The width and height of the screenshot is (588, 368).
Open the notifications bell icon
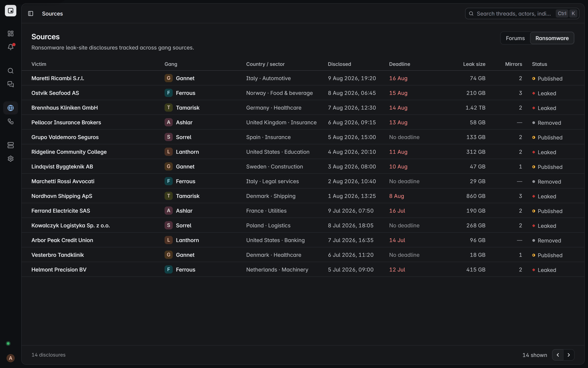pos(10,47)
